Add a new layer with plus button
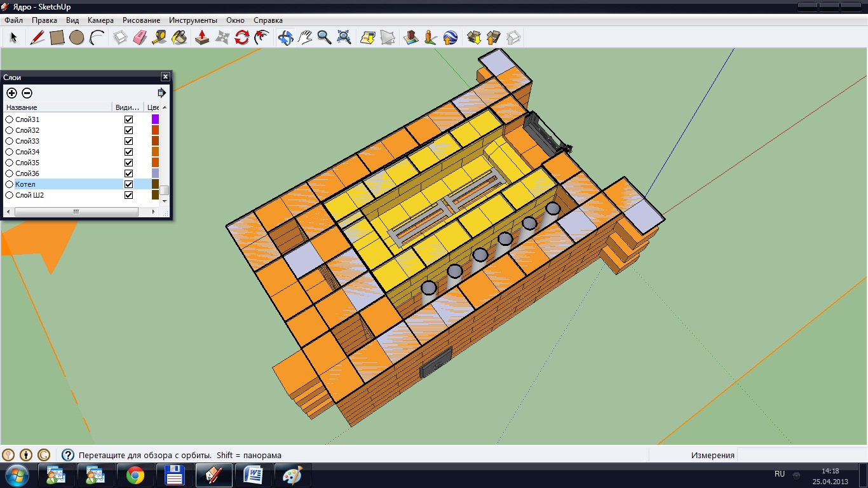 [x=11, y=93]
